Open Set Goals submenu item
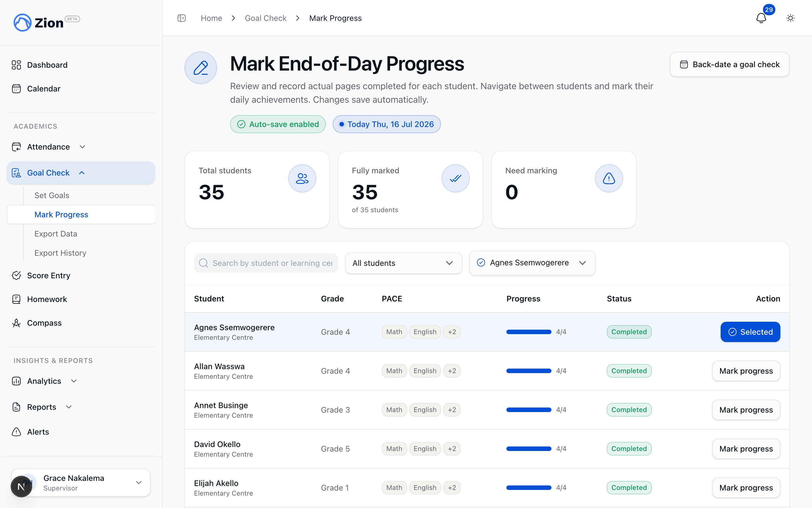The height and width of the screenshot is (508, 812). click(52, 196)
